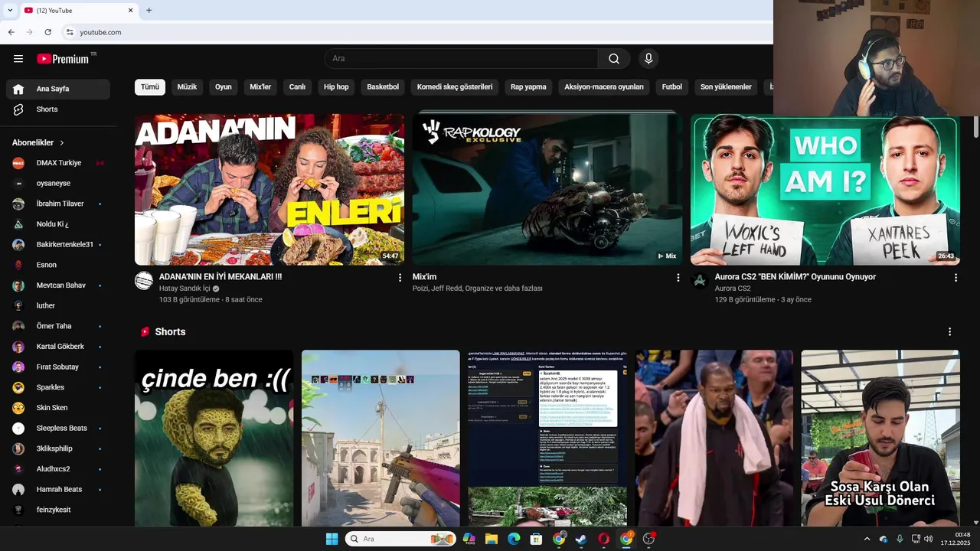Select the Basketbol filter chip
Viewport: 980px width, 551px height.
383,87
